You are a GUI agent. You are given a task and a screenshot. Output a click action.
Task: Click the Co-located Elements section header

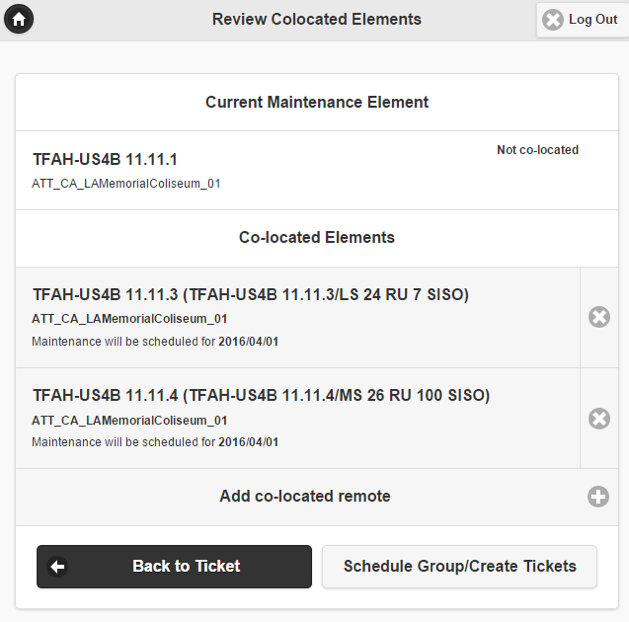(317, 238)
